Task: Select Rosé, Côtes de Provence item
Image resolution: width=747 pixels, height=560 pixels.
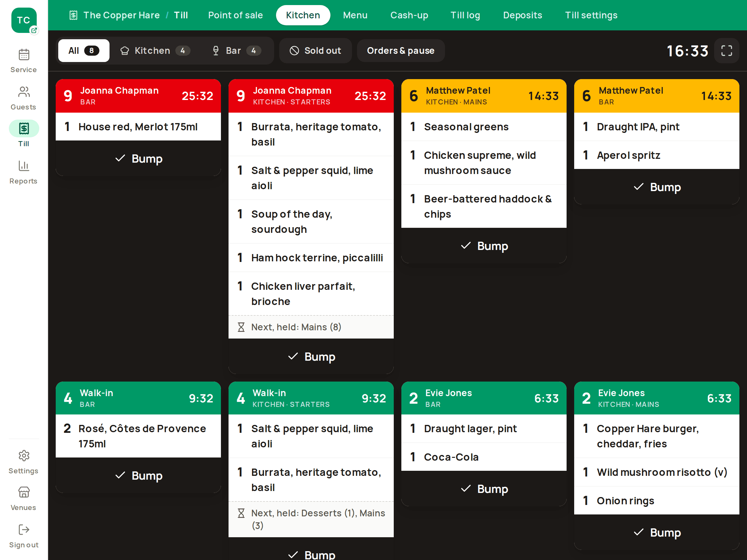Action: click(138, 436)
